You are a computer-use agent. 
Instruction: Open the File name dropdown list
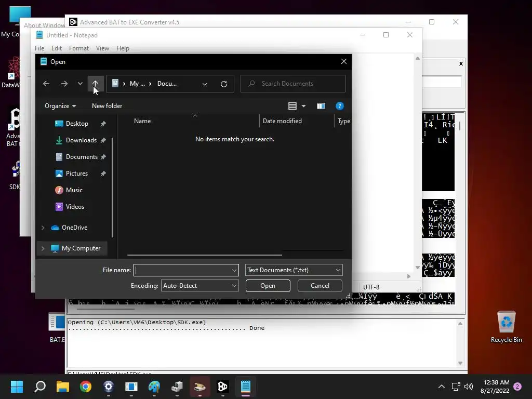(234, 270)
